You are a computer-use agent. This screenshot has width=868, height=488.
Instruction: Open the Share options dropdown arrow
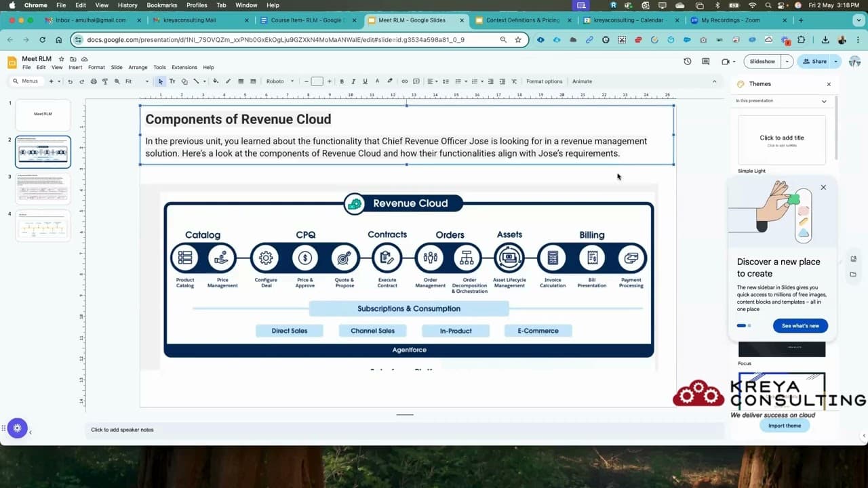pos(836,62)
